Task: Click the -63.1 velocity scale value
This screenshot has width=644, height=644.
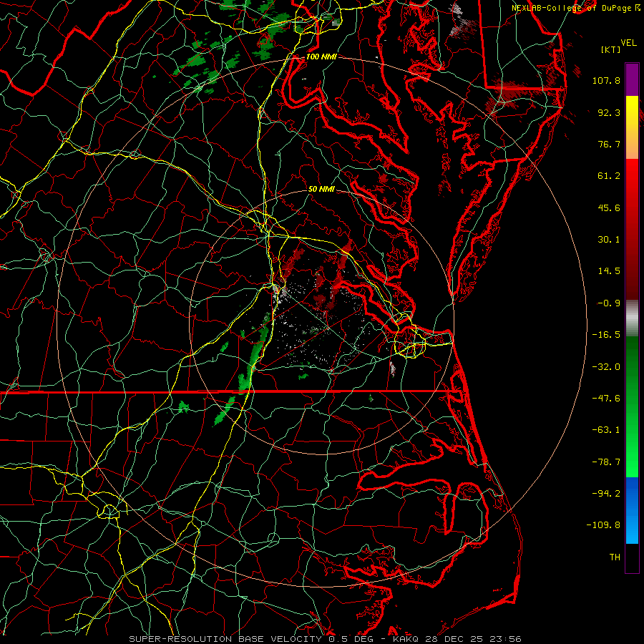Action: pos(606,430)
